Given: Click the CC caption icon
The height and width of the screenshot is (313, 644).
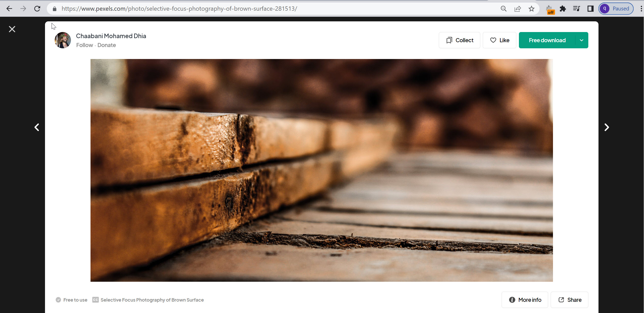Looking at the screenshot, I should tap(95, 300).
